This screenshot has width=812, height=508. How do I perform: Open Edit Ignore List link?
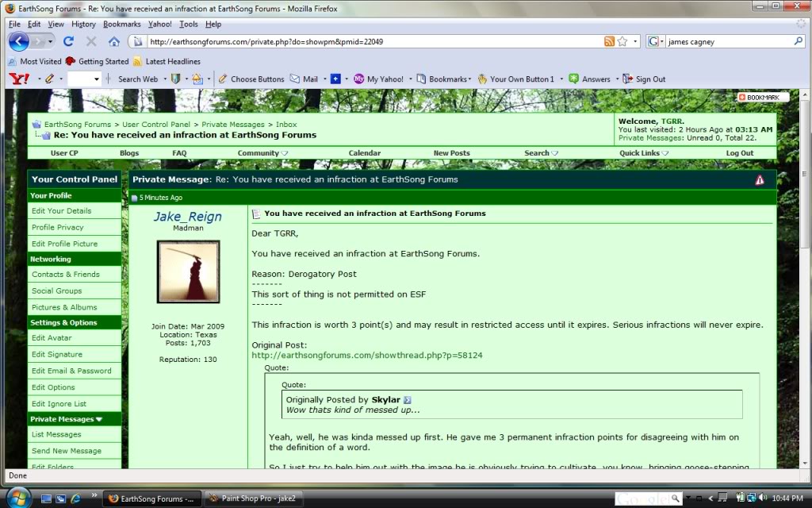[x=59, y=404]
